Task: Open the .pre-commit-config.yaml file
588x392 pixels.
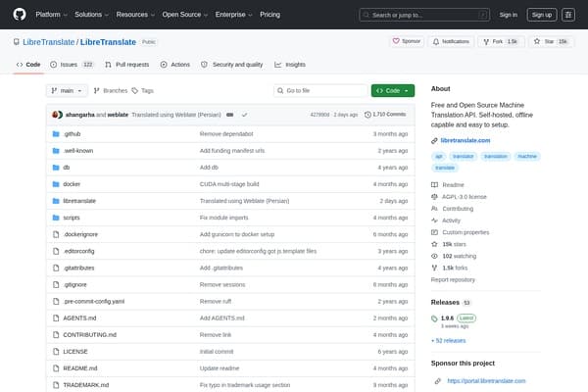Action: coord(94,301)
